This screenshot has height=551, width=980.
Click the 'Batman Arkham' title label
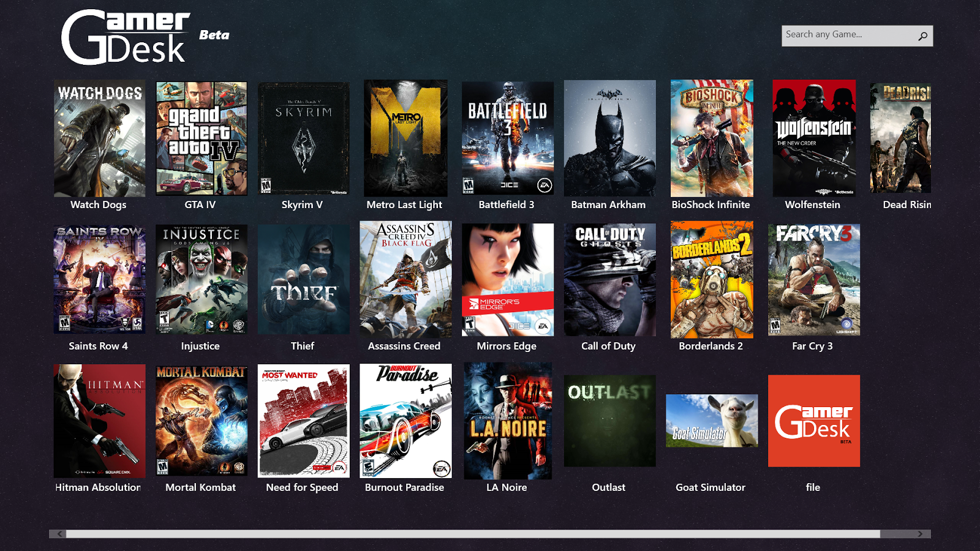pos(608,204)
